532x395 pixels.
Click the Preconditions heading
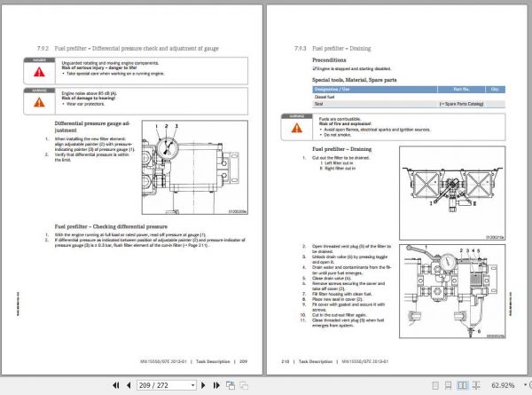tap(329, 59)
